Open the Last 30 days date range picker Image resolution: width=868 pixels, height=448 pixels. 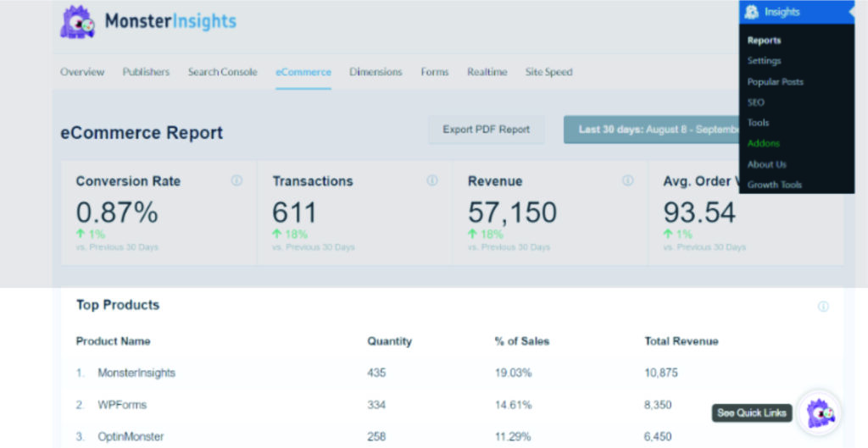click(652, 130)
